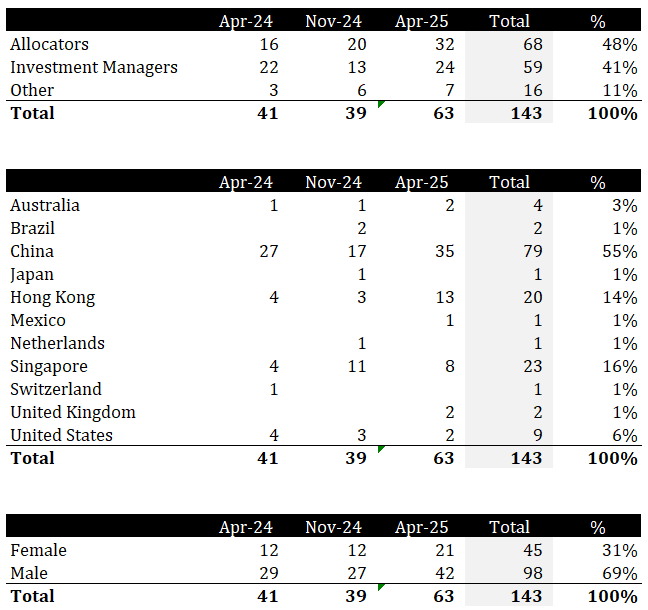Select Allocators Apr-25 value 32
Image resolution: width=648 pixels, height=610 pixels.
coord(445,44)
